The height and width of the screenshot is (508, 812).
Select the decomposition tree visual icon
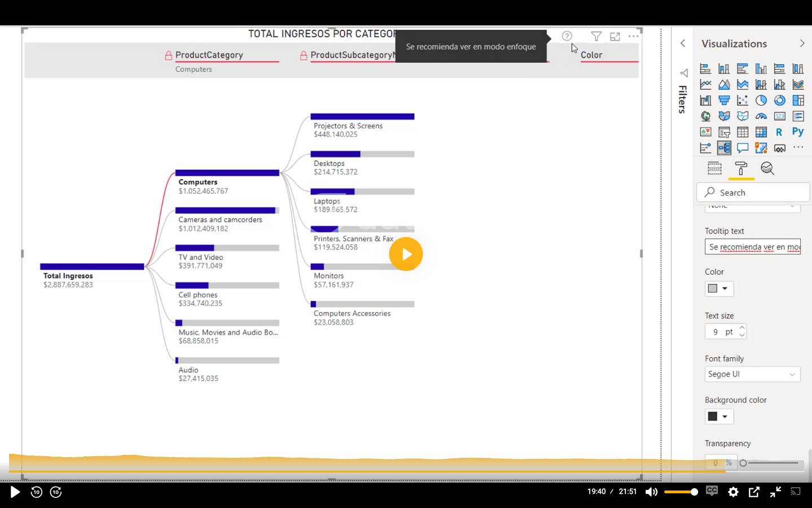coord(724,148)
